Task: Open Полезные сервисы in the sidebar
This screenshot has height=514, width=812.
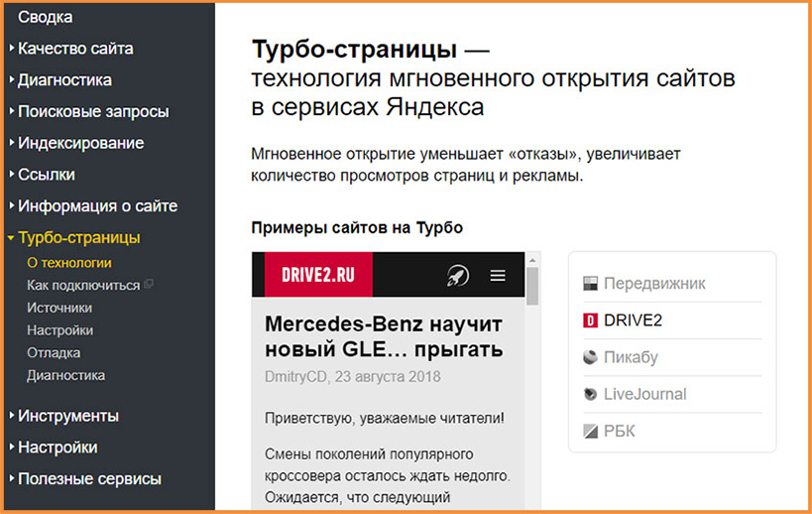Action: click(x=89, y=478)
